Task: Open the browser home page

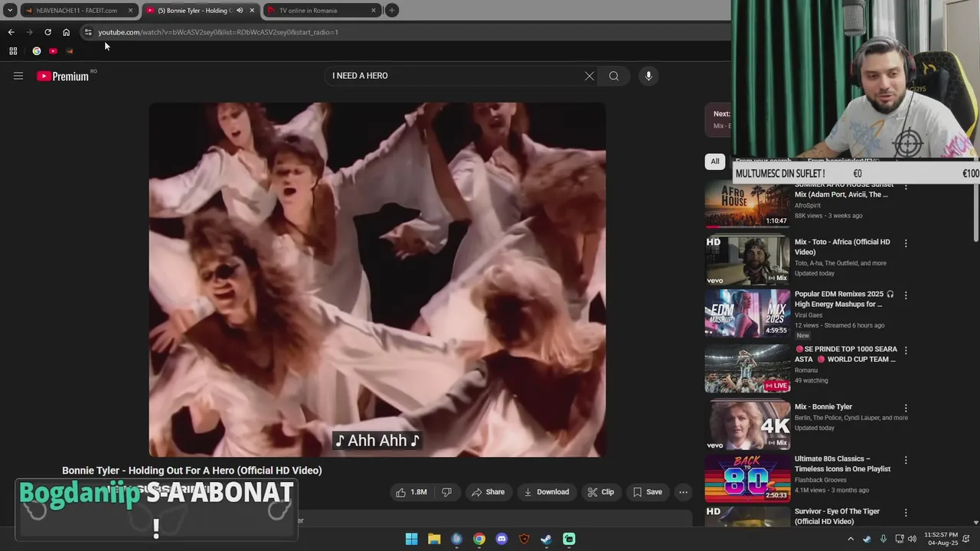Action: click(66, 32)
